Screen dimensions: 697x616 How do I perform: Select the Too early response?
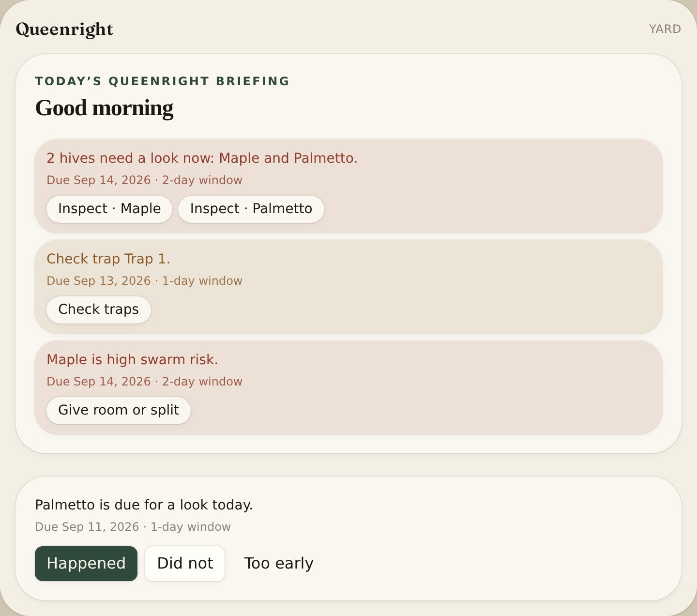[279, 563]
